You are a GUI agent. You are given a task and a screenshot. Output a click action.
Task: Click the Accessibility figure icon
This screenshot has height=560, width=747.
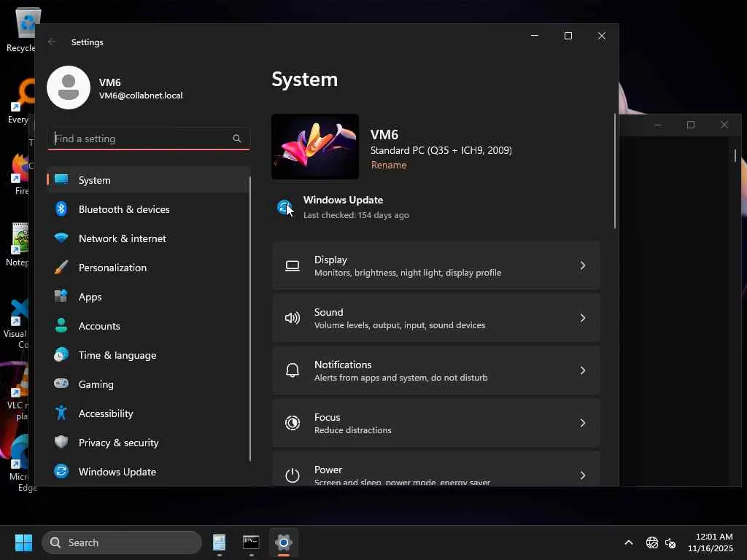click(61, 413)
